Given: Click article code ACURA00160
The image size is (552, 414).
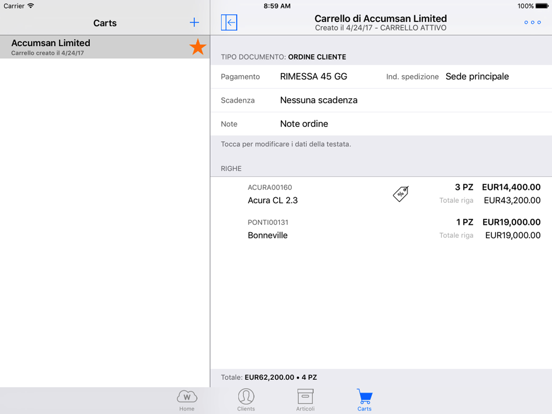Looking at the screenshot, I should point(270,187).
